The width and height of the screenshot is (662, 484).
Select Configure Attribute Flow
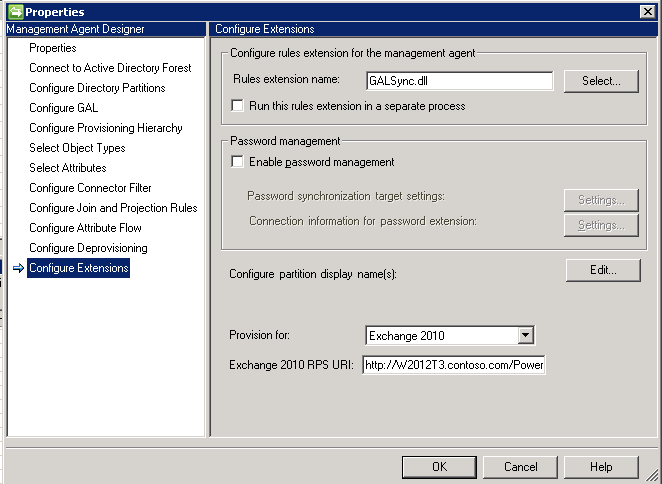click(86, 228)
